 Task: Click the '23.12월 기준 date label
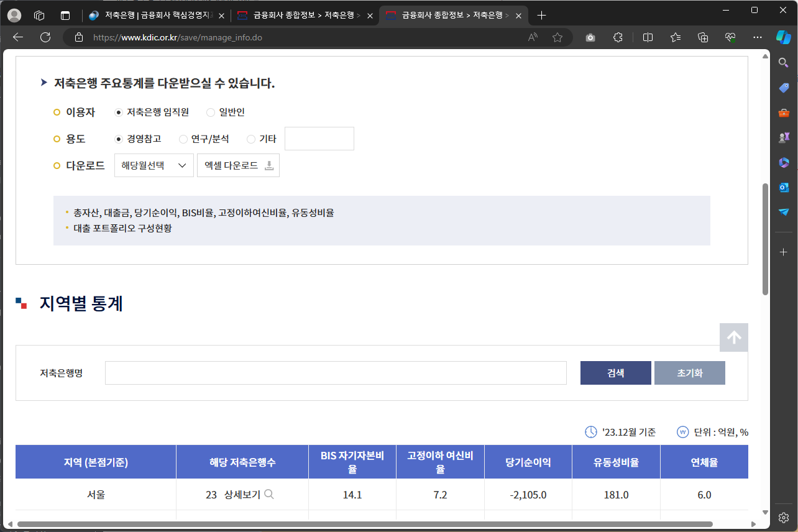tap(629, 432)
